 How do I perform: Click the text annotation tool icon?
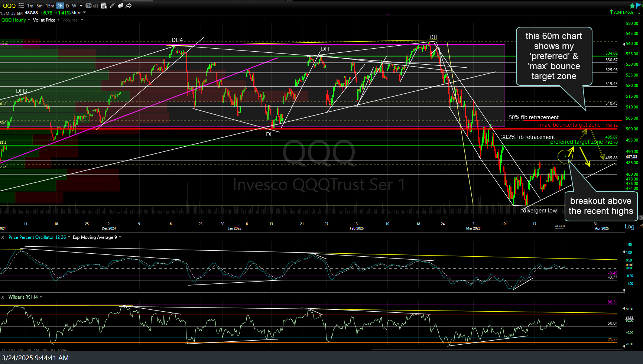[88, 6]
